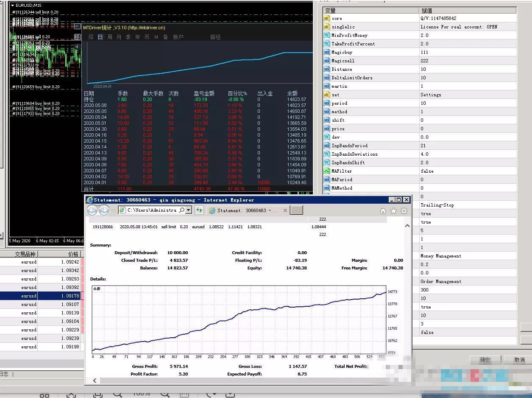The width and height of the screenshot is (532, 398).
Task: Open the recent pages dropdown arrow
Action: click(113, 210)
